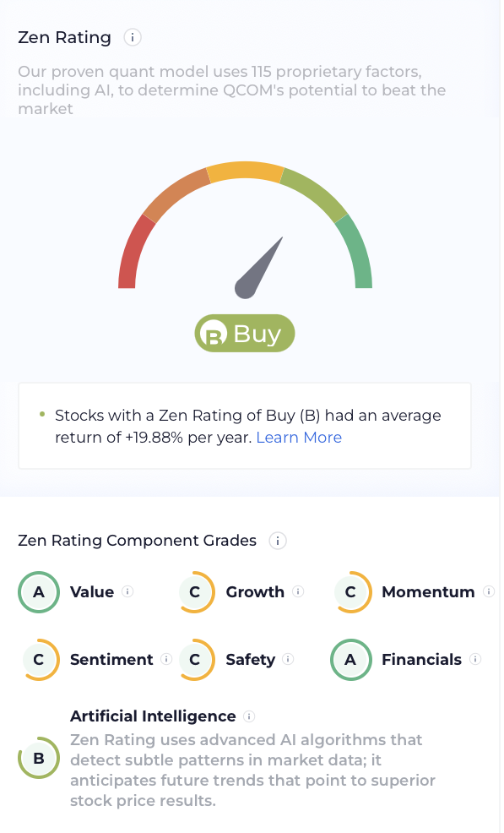Click the gauge needle on rating meter
504x833 pixels.
pos(258,268)
